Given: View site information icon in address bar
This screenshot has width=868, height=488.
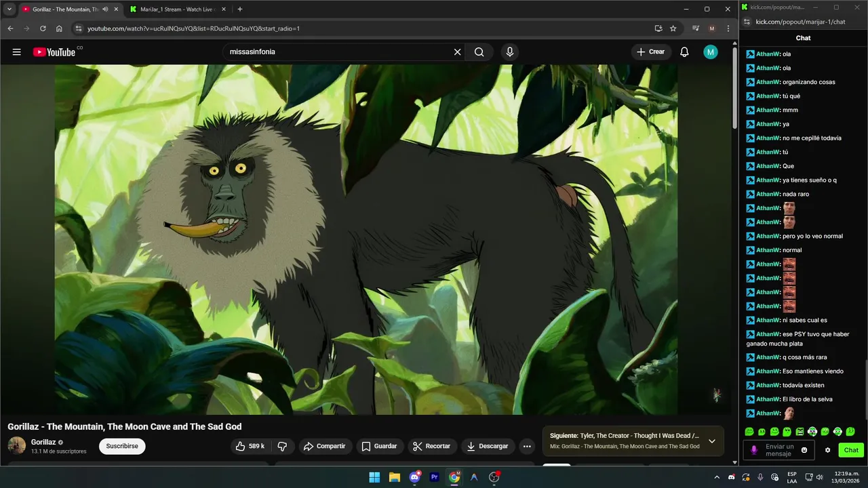Looking at the screenshot, I should click(78, 28).
